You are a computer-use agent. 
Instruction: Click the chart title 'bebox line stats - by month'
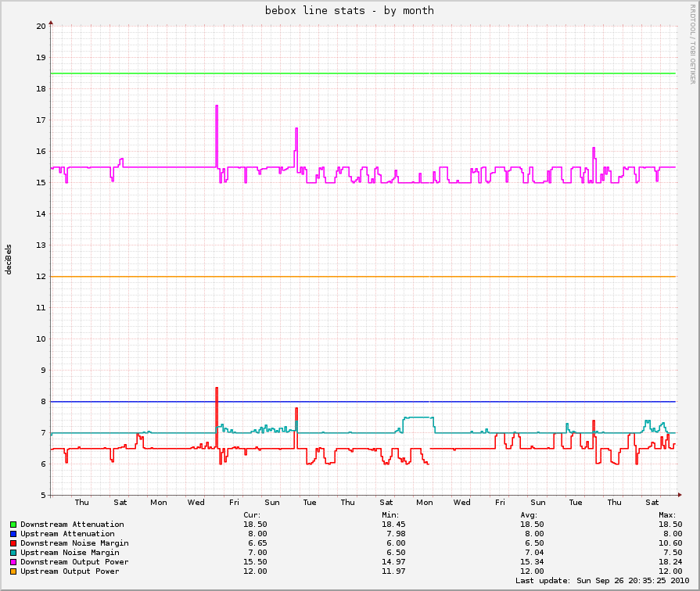pos(350,10)
